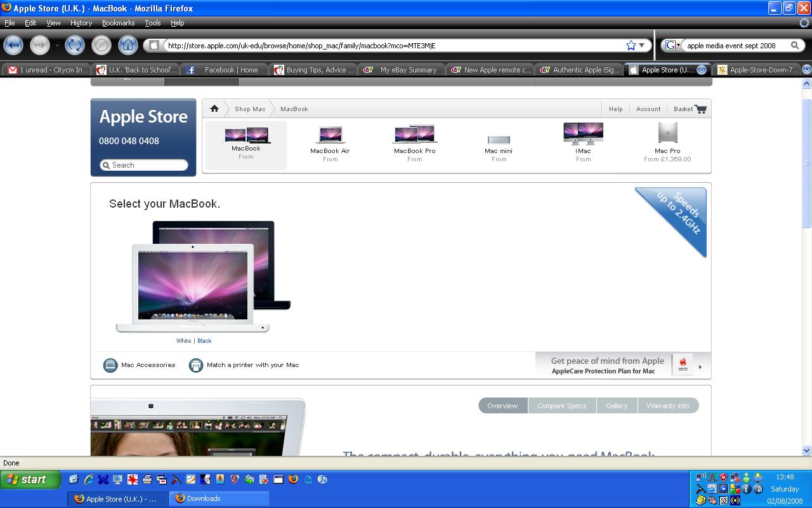The height and width of the screenshot is (508, 812).
Task: Open the list-all-tabs dropdown
Action: [x=806, y=70]
